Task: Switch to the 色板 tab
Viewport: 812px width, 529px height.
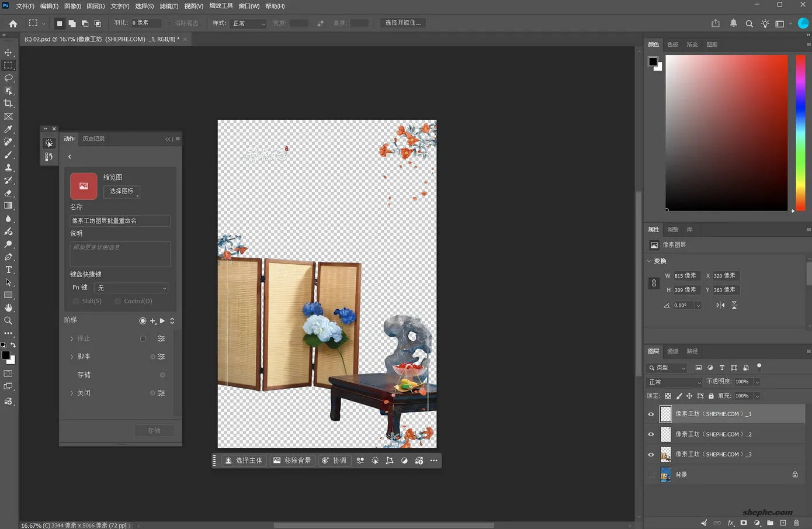Action: (673, 44)
